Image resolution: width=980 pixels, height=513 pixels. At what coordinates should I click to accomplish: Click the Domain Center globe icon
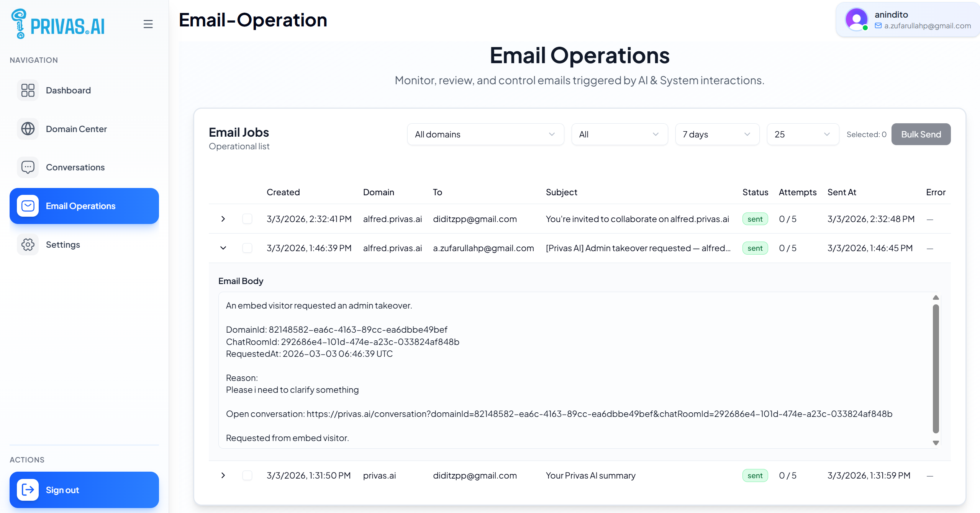(x=28, y=129)
